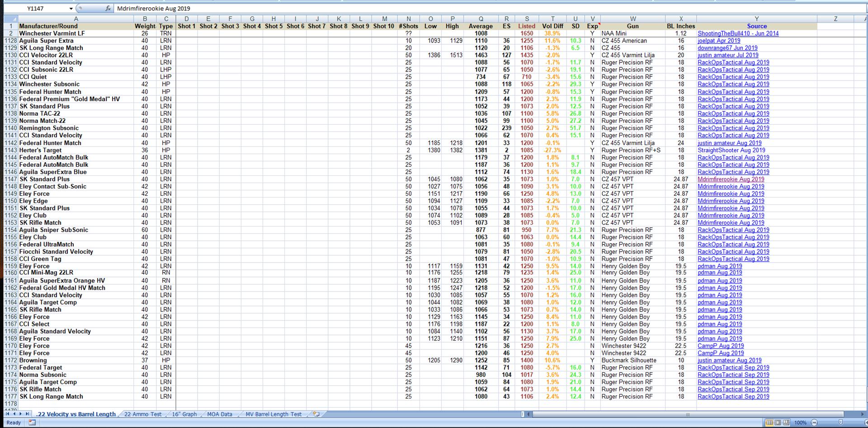The height and width of the screenshot is (428, 868).
Task: Open the downrange67 Jun 2019 link
Action: point(727,48)
